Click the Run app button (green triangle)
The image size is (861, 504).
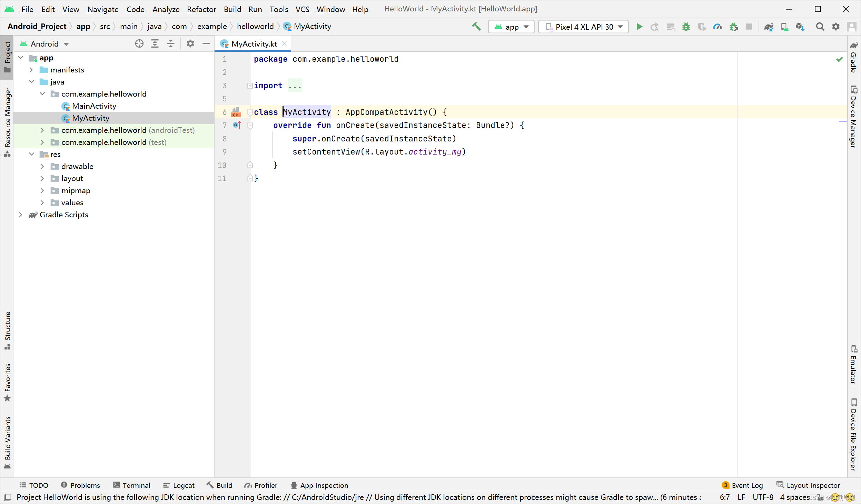pyautogui.click(x=640, y=26)
